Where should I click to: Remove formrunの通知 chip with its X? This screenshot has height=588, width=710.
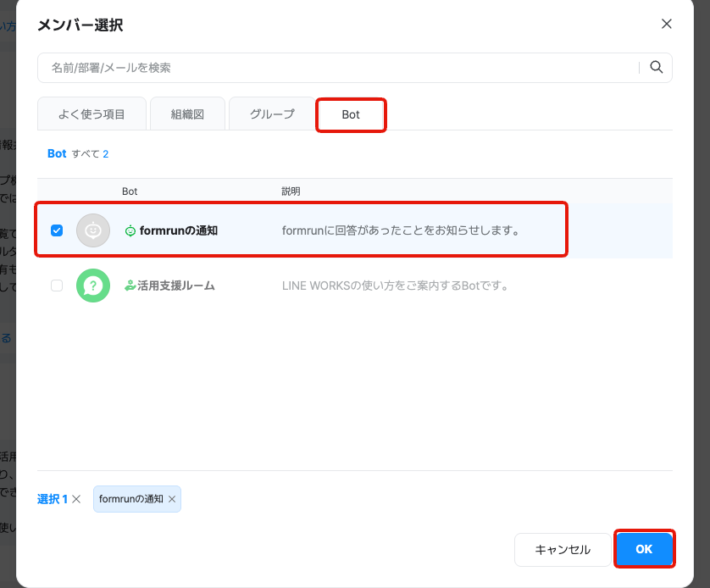tap(172, 499)
